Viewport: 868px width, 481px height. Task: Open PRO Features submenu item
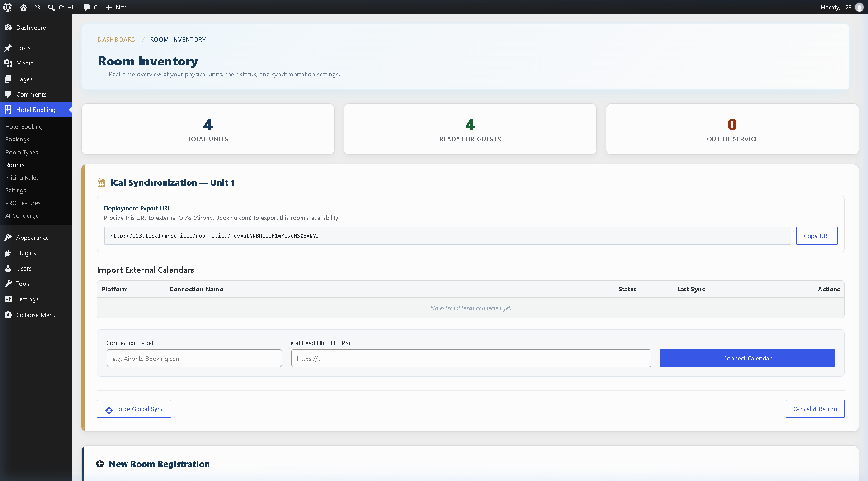[23, 203]
